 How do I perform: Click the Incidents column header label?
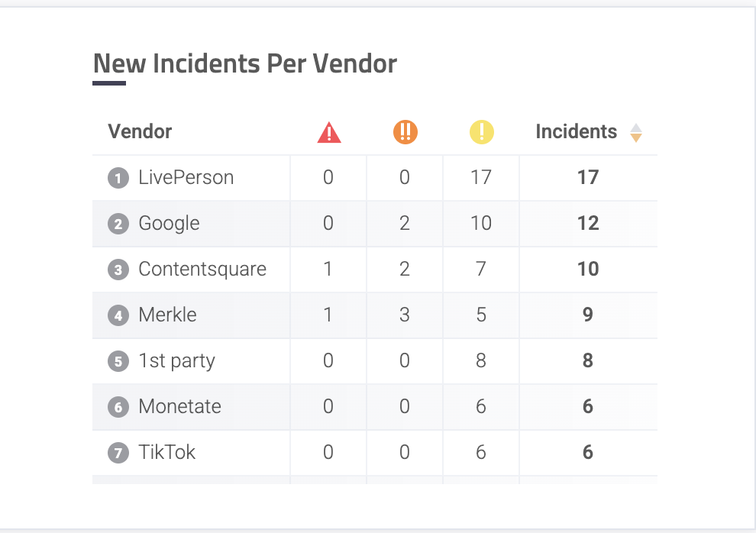576,131
